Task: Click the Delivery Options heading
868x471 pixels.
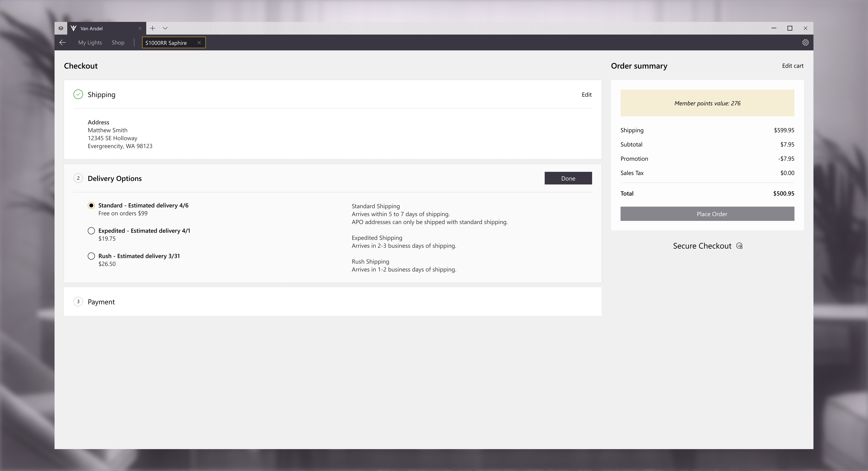Action: coord(115,178)
